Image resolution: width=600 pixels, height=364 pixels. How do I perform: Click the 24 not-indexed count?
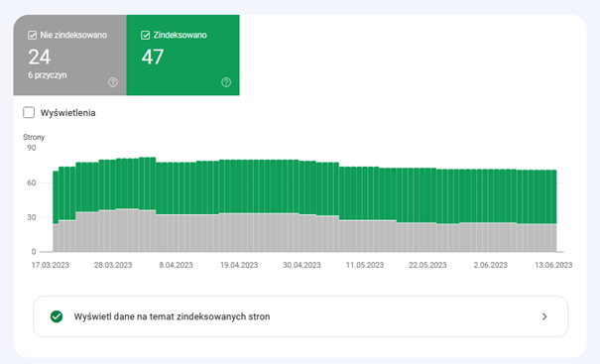point(40,58)
